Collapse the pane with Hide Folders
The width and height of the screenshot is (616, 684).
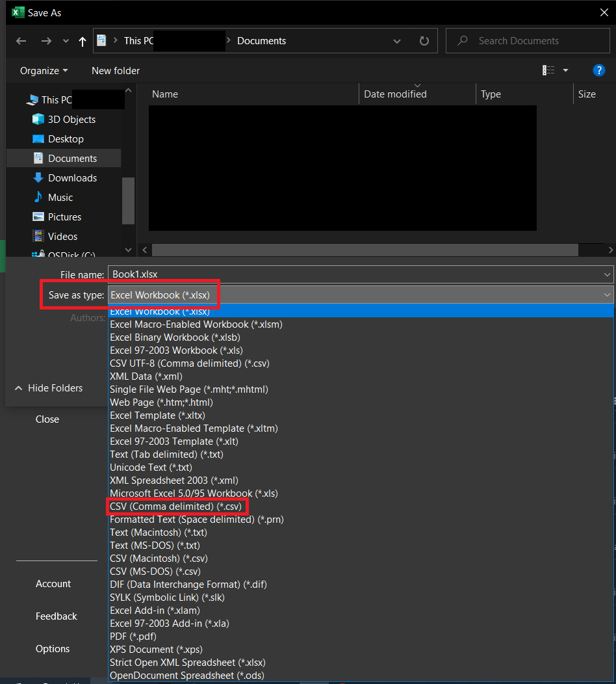coord(49,388)
